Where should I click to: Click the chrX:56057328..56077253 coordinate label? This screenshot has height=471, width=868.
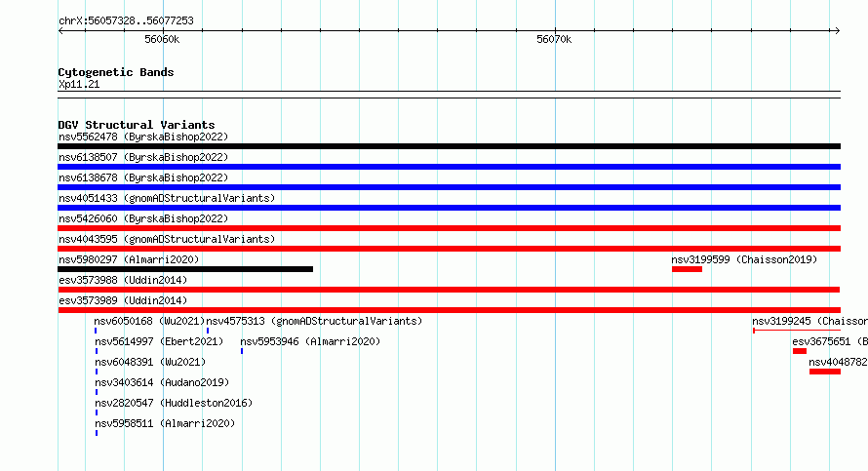coord(126,21)
